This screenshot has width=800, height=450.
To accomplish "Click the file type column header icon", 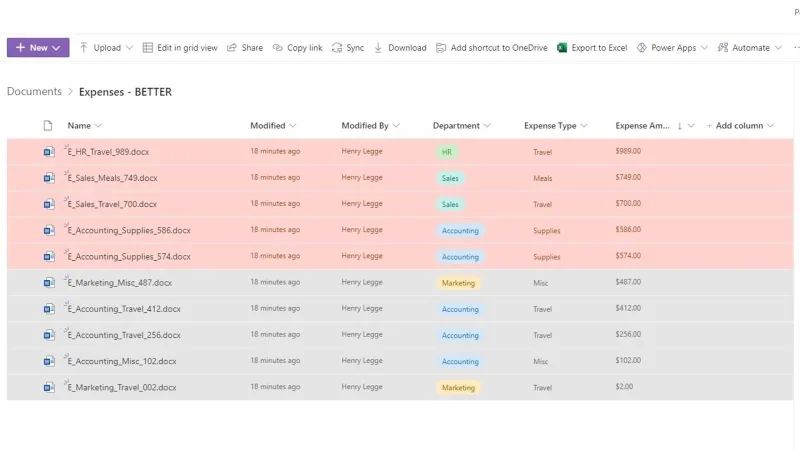I will (x=48, y=126).
